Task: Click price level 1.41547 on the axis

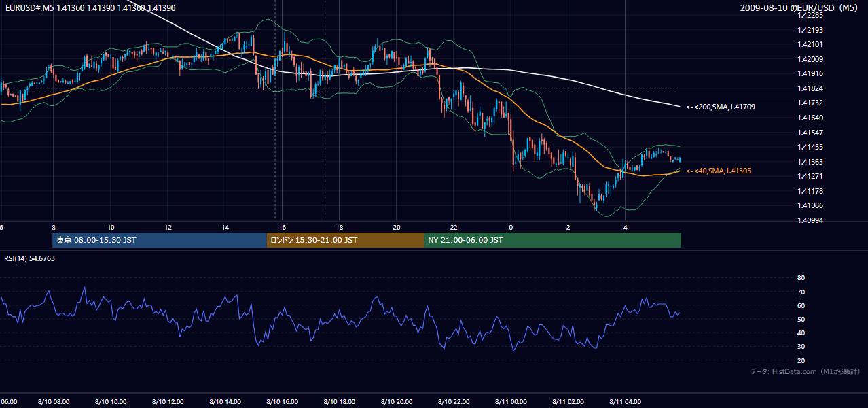Action: 811,133
